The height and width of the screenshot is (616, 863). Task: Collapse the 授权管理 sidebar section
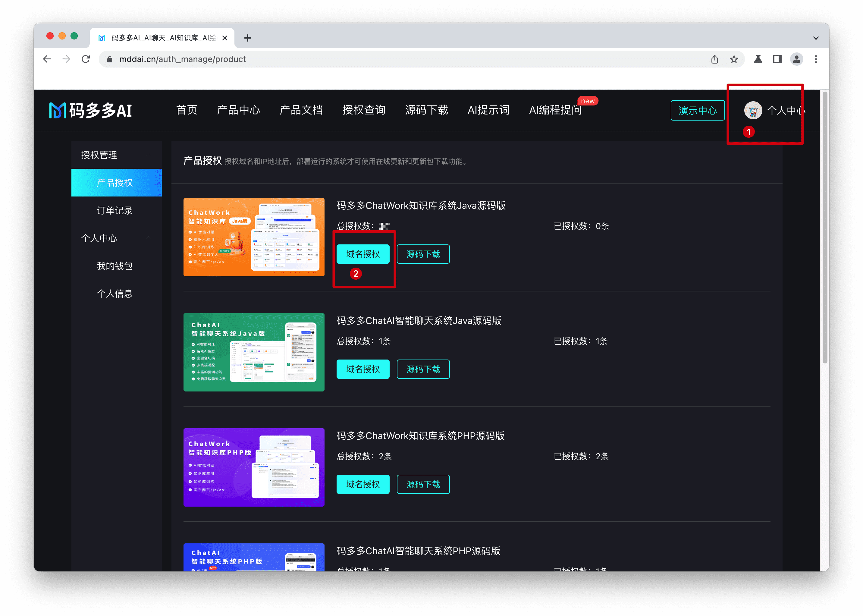pyautogui.click(x=116, y=155)
